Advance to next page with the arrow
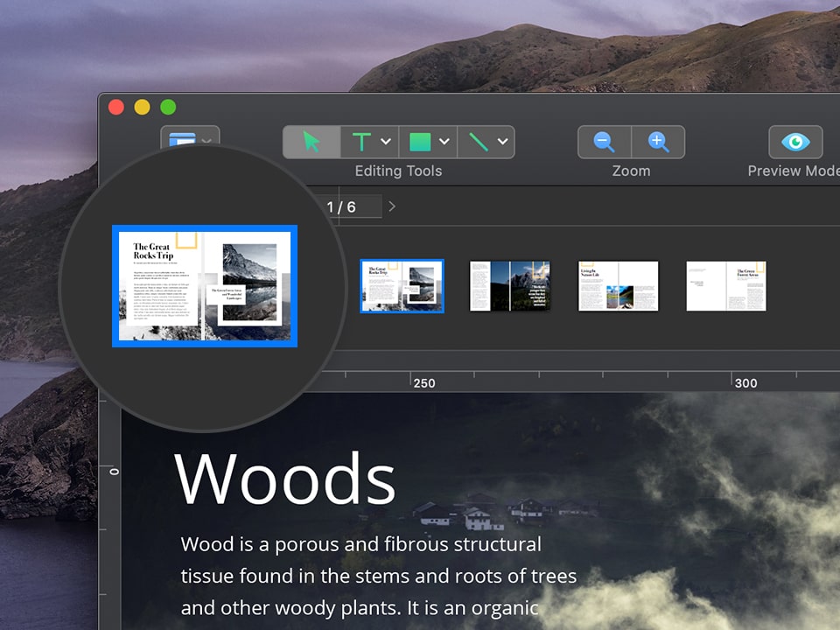Image resolution: width=840 pixels, height=630 pixels. coord(392,206)
